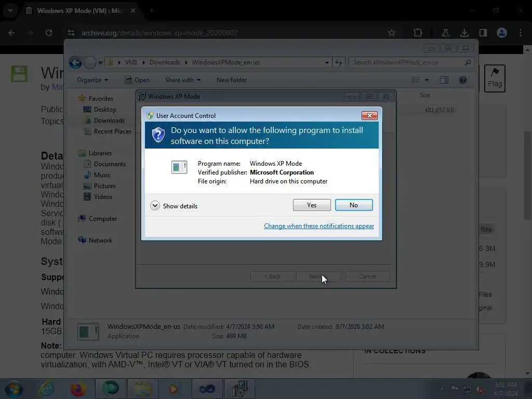The width and height of the screenshot is (532, 399).
Task: Select Music library
Action: [x=102, y=175]
